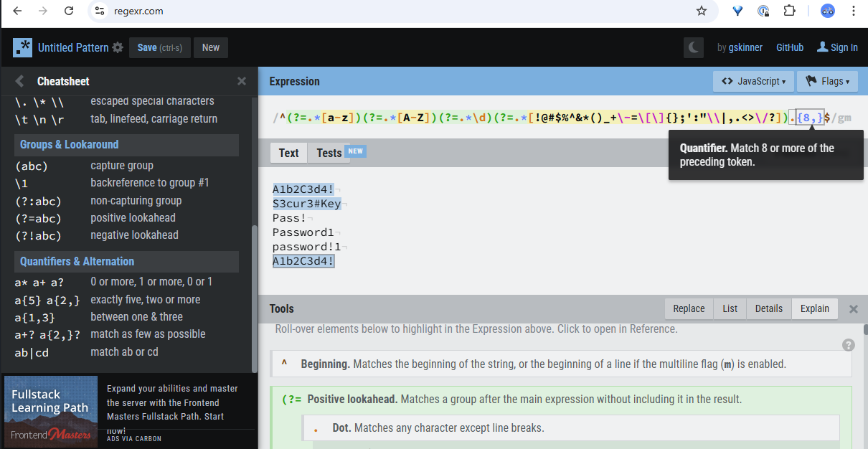The image size is (868, 449).
Task: Open the GitHub link
Action: [x=790, y=47]
